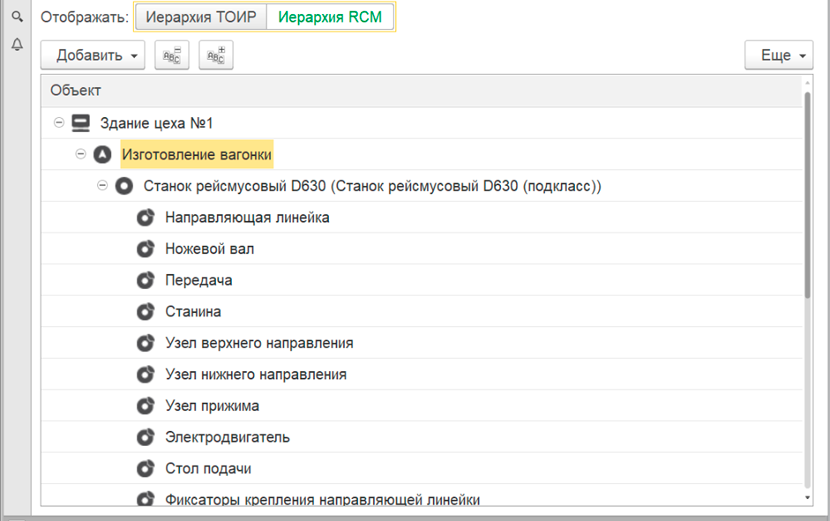
Task: Select the Здание цеха №1 row
Action: (x=422, y=123)
